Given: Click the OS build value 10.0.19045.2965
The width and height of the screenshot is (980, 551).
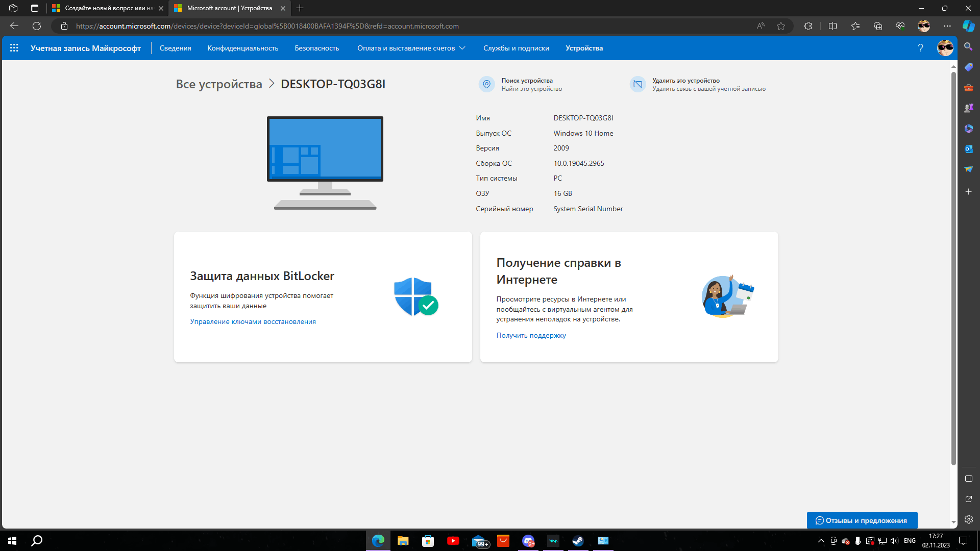Looking at the screenshot, I should 578,163.
